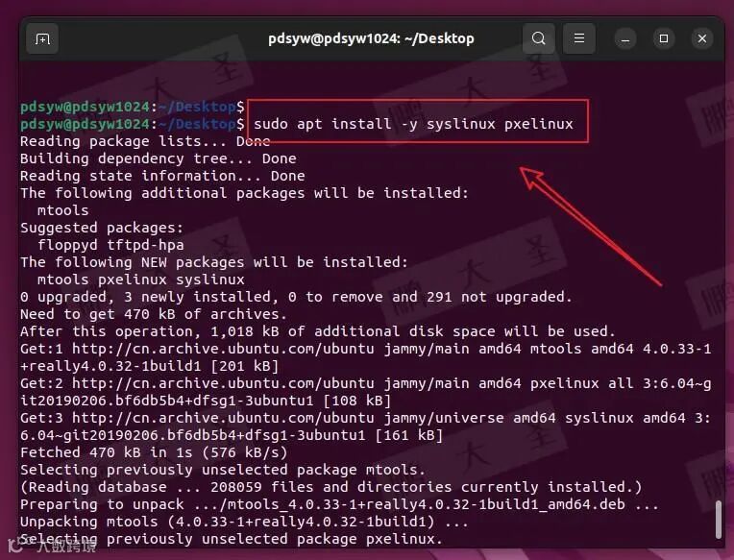Click 'After this operation, 1,018 kB' line
Viewport: 734px width, 560px height.
click(x=317, y=331)
